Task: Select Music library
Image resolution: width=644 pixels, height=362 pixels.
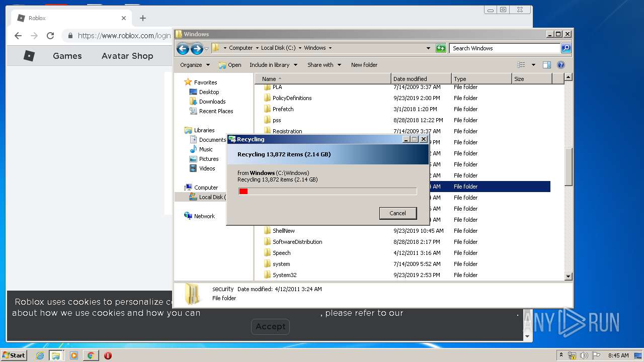Action: (x=201, y=149)
